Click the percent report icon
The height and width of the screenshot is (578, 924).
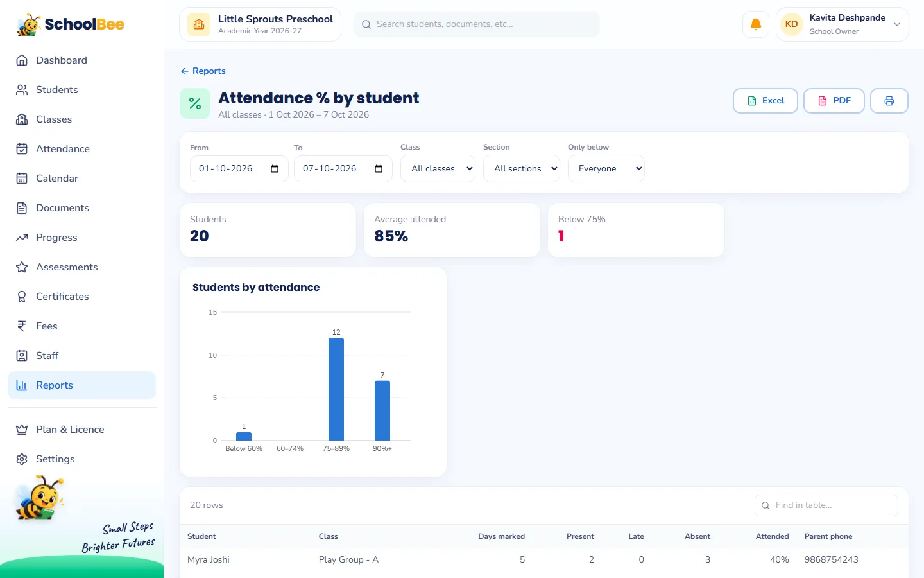[x=195, y=103]
